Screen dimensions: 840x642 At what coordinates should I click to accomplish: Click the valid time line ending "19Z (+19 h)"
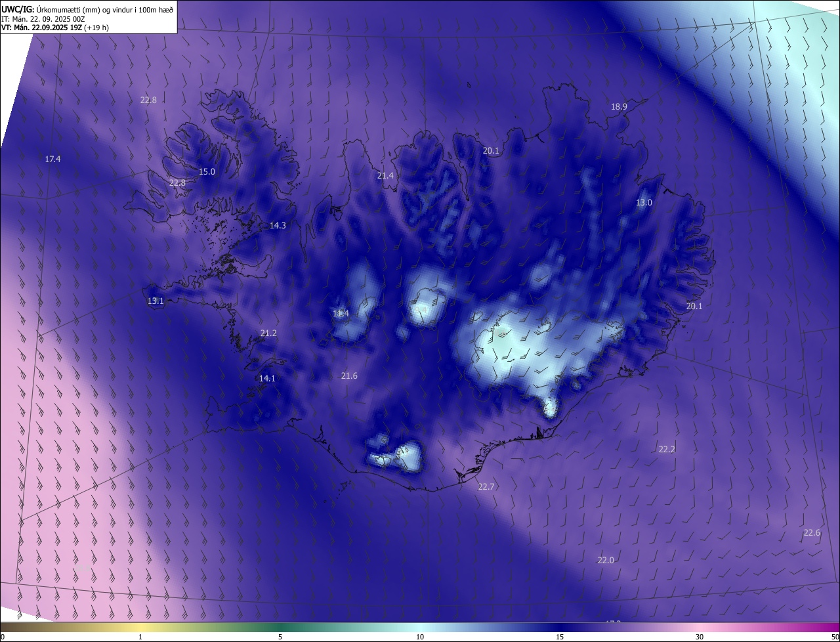55,28
